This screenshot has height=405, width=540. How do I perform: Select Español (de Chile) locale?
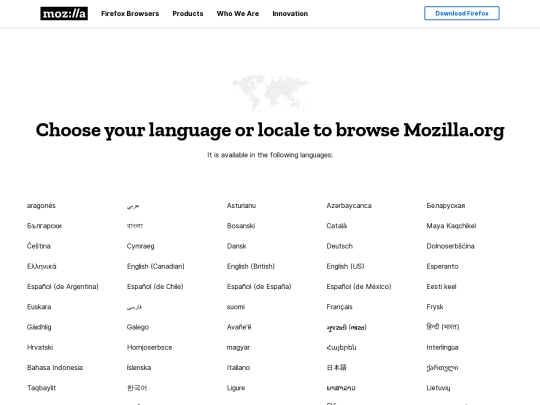tap(155, 287)
